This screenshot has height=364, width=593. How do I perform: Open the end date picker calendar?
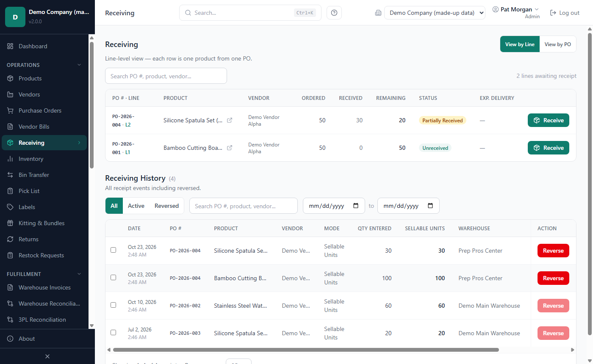[x=430, y=206]
